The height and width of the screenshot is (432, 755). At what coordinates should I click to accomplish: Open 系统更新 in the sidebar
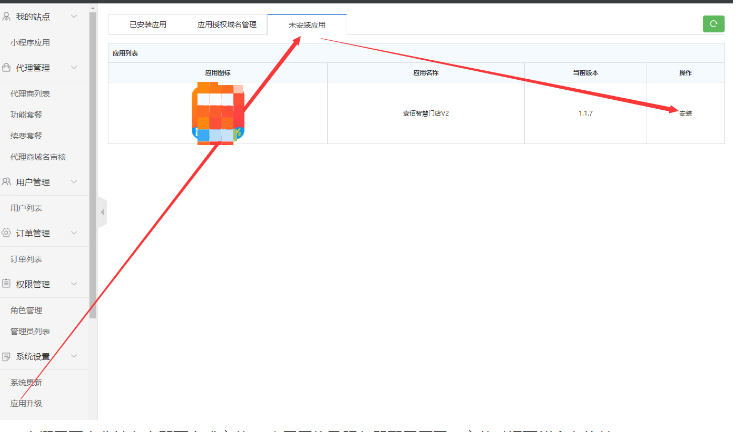pos(26,382)
